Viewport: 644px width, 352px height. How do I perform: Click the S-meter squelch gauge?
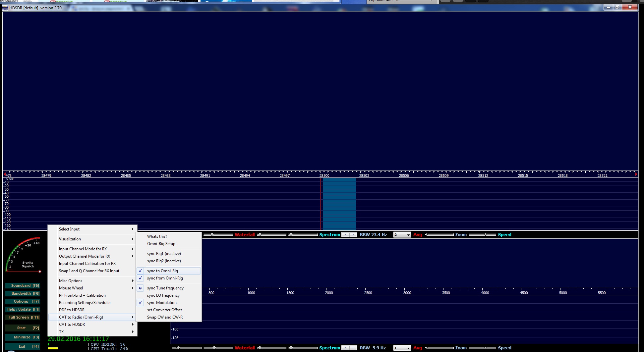(x=23, y=255)
